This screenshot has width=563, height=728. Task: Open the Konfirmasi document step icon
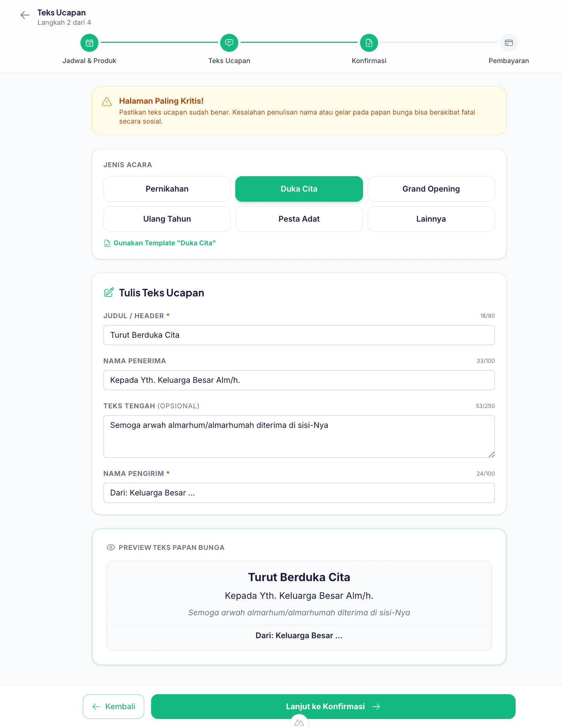point(369,43)
